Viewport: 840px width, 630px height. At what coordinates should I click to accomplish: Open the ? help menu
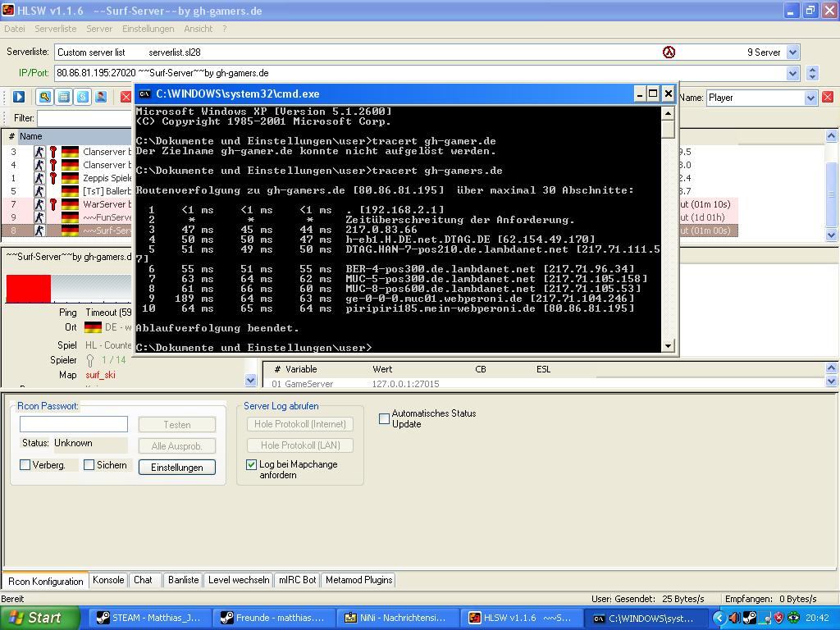(225, 29)
